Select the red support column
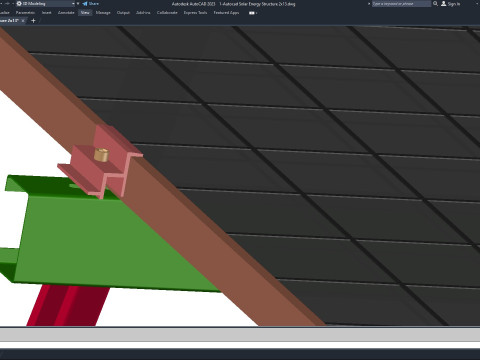The width and height of the screenshot is (480, 360). (67, 305)
